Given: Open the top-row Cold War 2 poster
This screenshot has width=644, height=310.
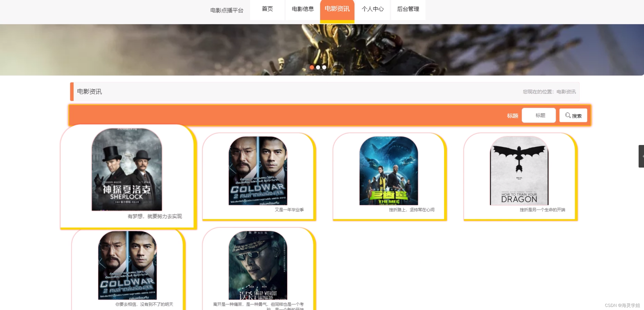Looking at the screenshot, I should click(258, 171).
